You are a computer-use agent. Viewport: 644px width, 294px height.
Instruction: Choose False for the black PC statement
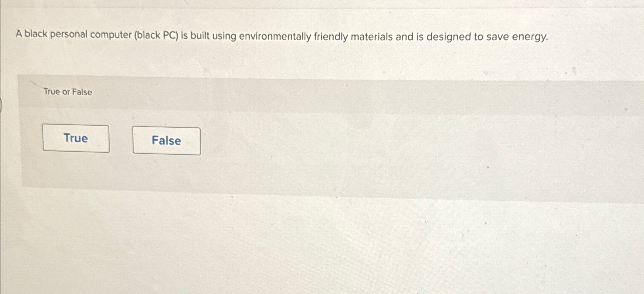pos(166,141)
